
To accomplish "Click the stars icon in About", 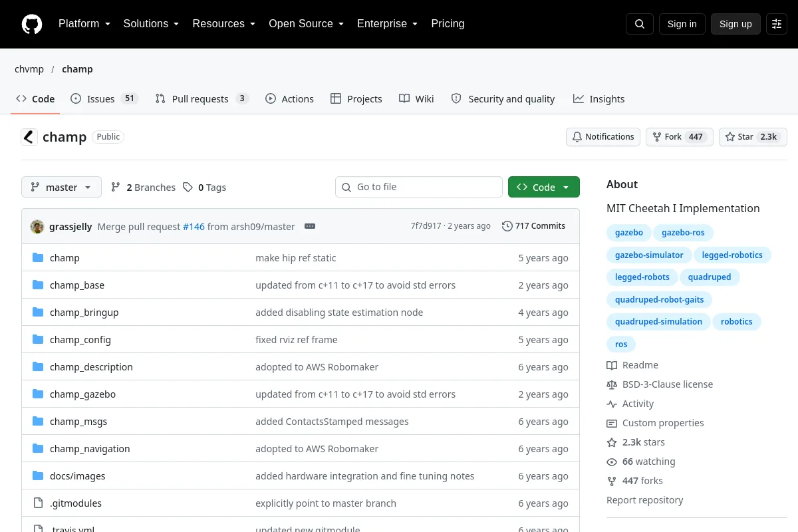I will [612, 442].
